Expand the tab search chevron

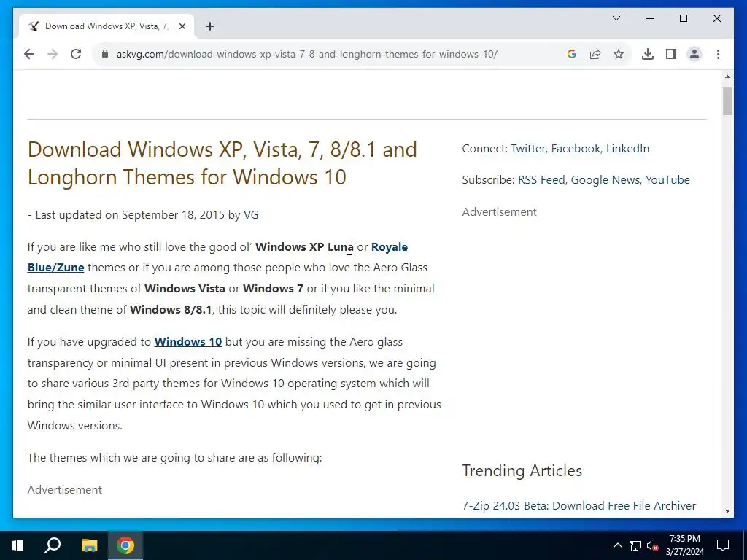click(x=616, y=18)
